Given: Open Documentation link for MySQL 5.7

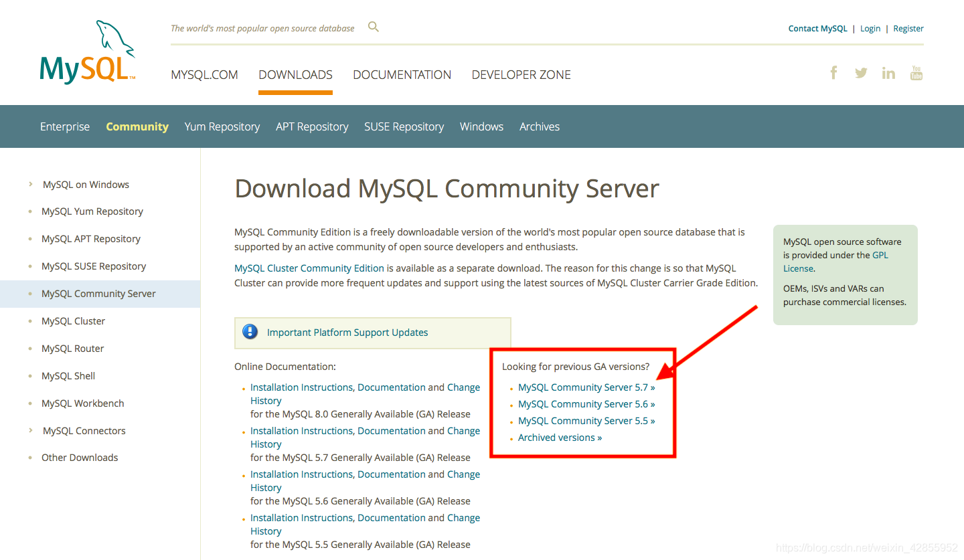Looking at the screenshot, I should pos(392,431).
